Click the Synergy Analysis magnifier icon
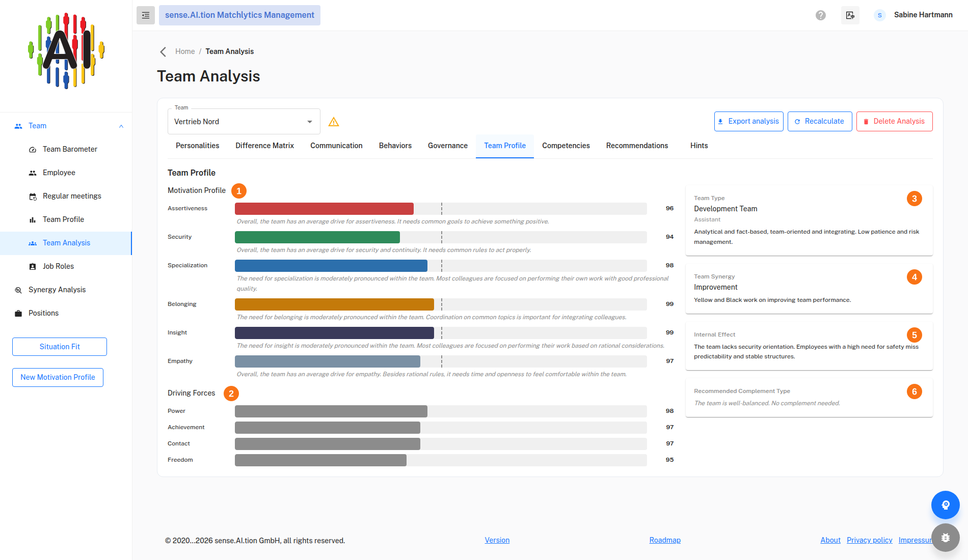Image resolution: width=968 pixels, height=560 pixels. point(18,290)
